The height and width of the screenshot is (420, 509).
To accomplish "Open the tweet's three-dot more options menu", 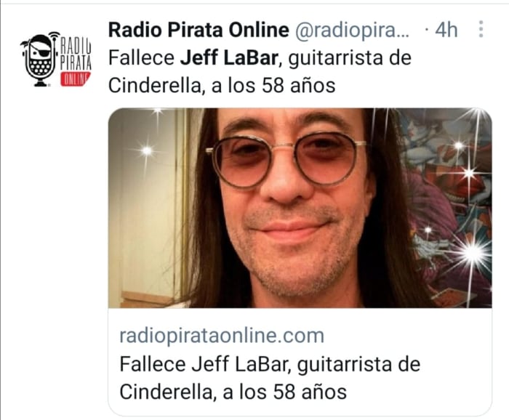I will click(481, 29).
